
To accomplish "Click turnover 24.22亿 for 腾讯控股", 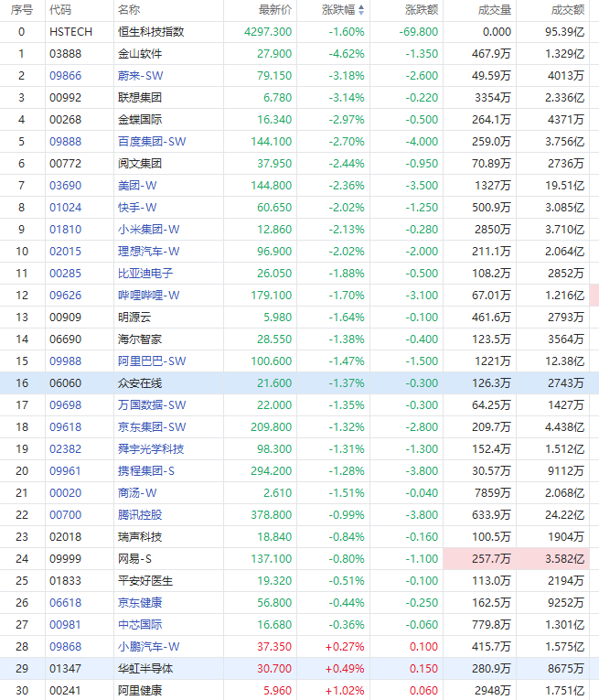I will pyautogui.click(x=564, y=515).
